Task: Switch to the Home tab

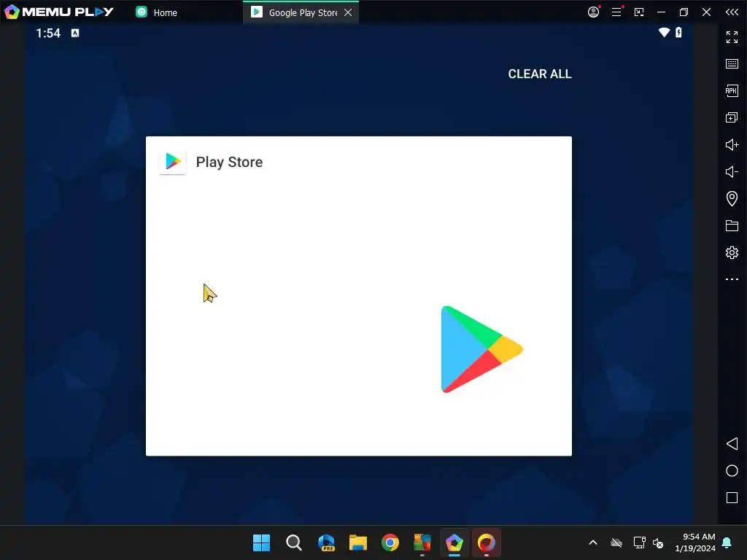Action: (156, 12)
